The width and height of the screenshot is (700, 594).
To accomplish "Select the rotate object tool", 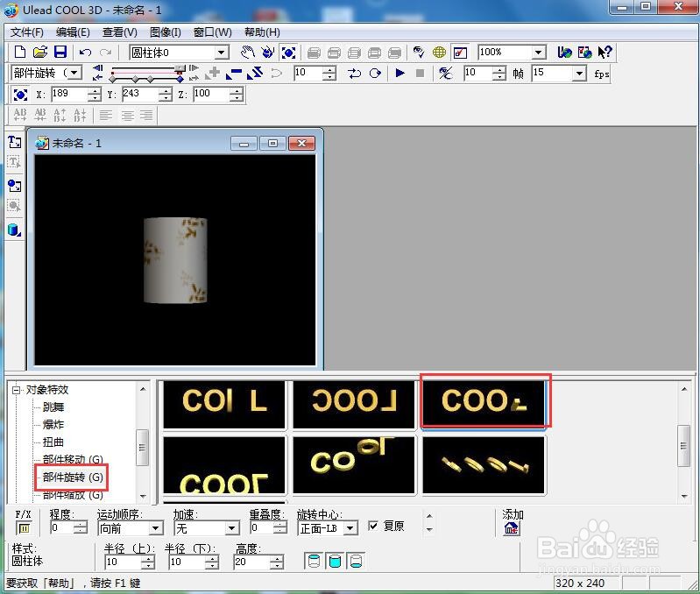I will (267, 53).
